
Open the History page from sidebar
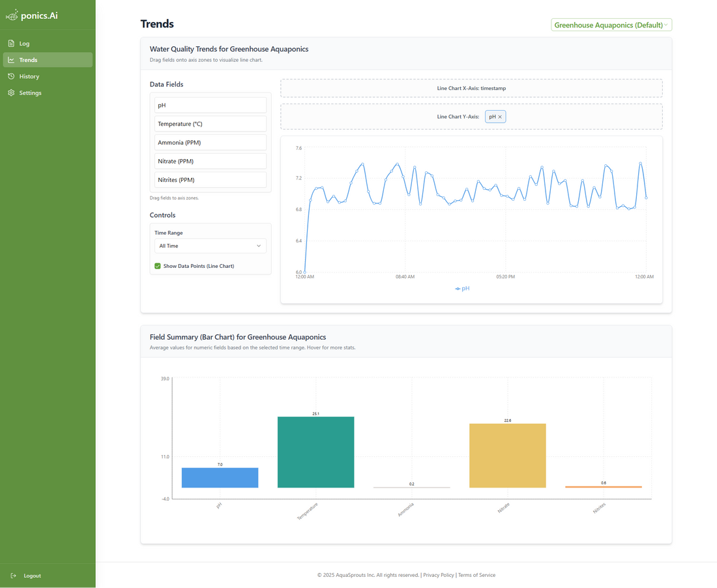coord(29,76)
